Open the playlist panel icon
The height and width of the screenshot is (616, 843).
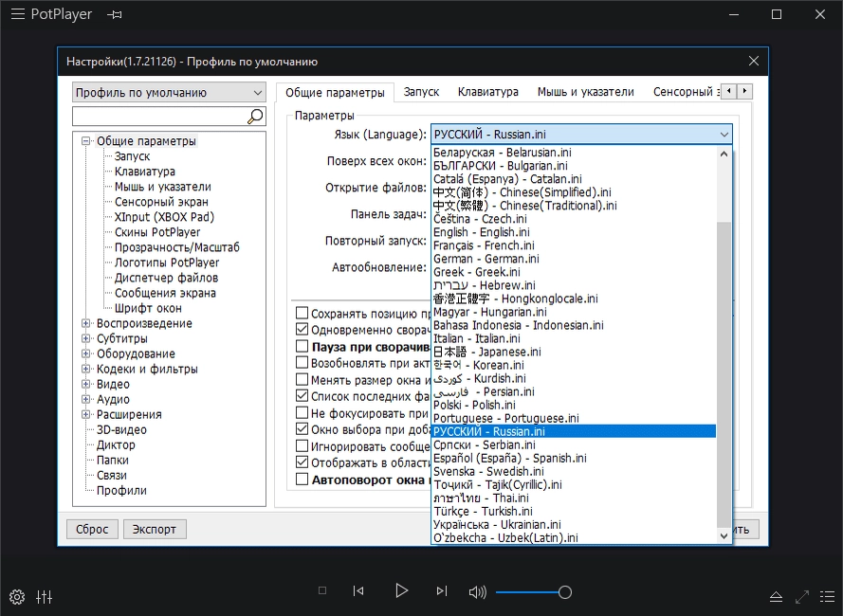click(828, 597)
